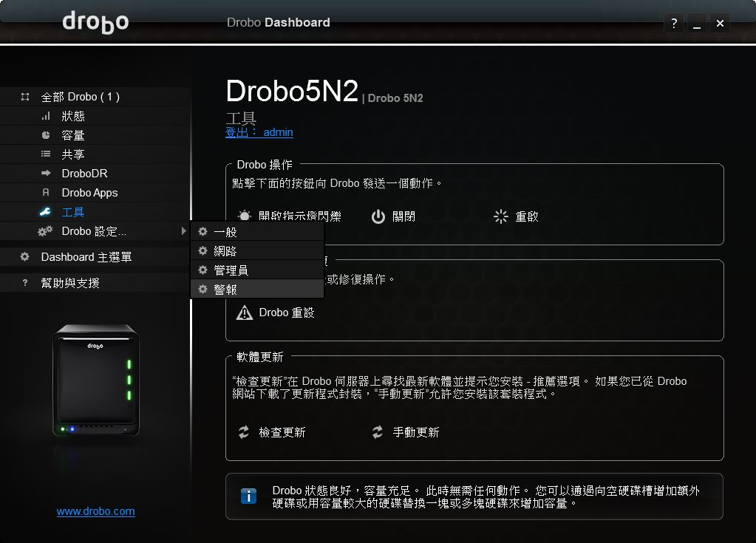Choose 警報 from the settings submenu

click(x=225, y=290)
